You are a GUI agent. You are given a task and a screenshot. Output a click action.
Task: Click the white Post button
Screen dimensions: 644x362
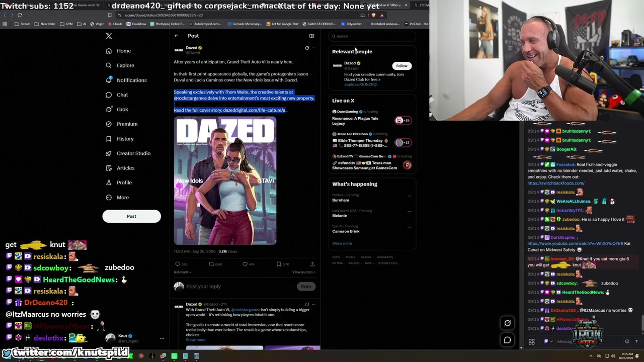point(131,216)
